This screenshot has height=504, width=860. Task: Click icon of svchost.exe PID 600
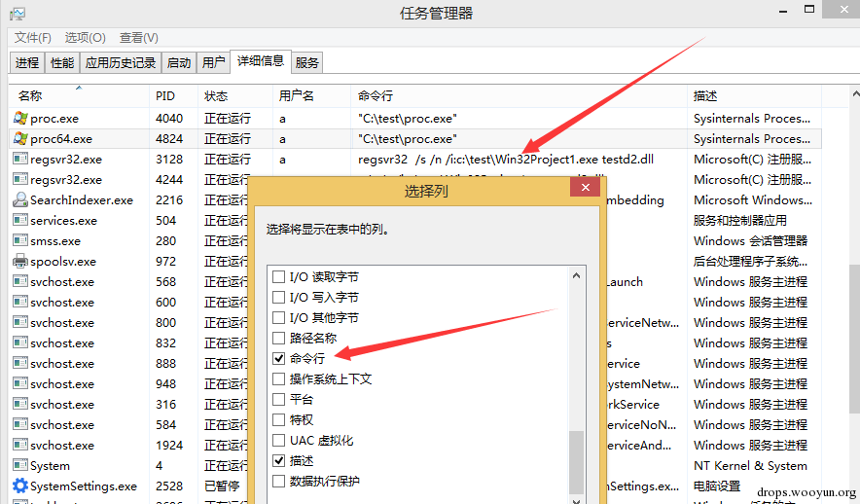[20, 302]
